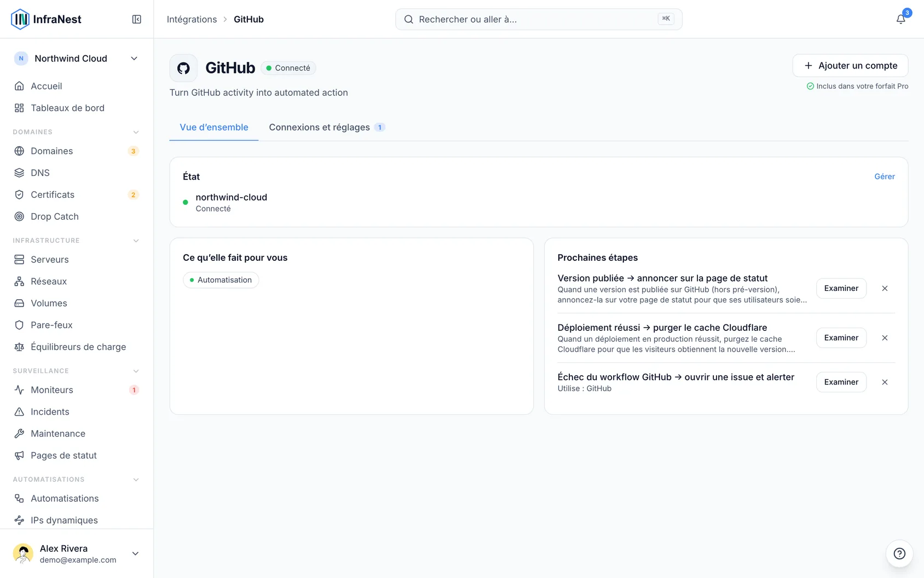Click Ajouter un compte button
This screenshot has width=924, height=578.
850,65
